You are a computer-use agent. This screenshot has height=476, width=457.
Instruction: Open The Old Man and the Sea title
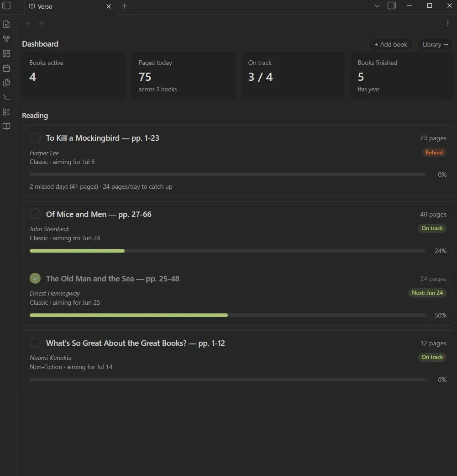pos(113,279)
